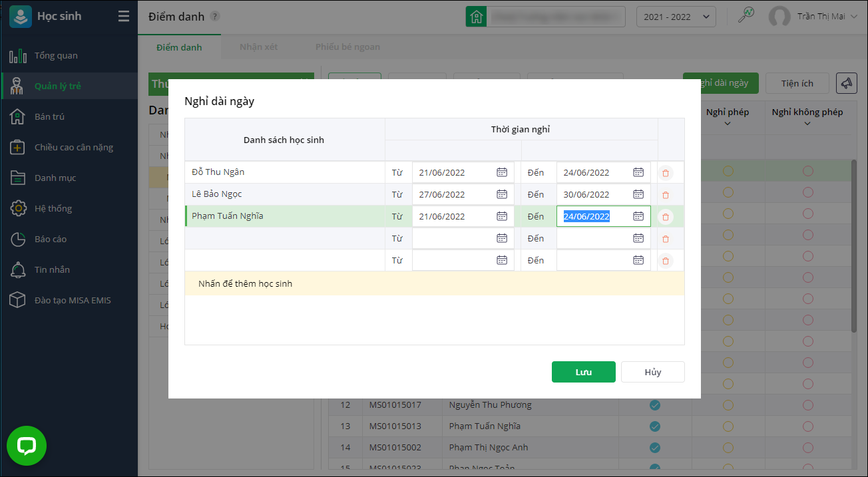The width and height of the screenshot is (868, 477).
Task: Click Phạm Tuấn Nghĩa highlighted end date field
Action: 604,216
